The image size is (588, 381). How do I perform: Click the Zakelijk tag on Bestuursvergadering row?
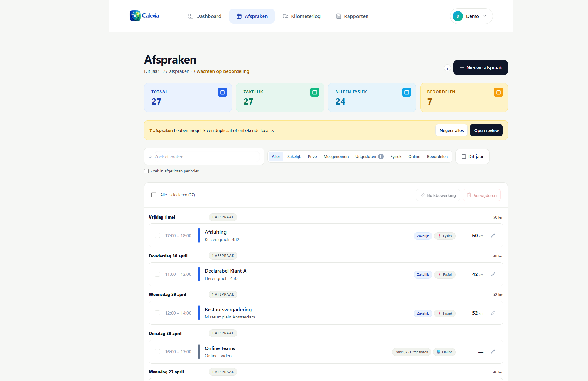pyautogui.click(x=423, y=313)
